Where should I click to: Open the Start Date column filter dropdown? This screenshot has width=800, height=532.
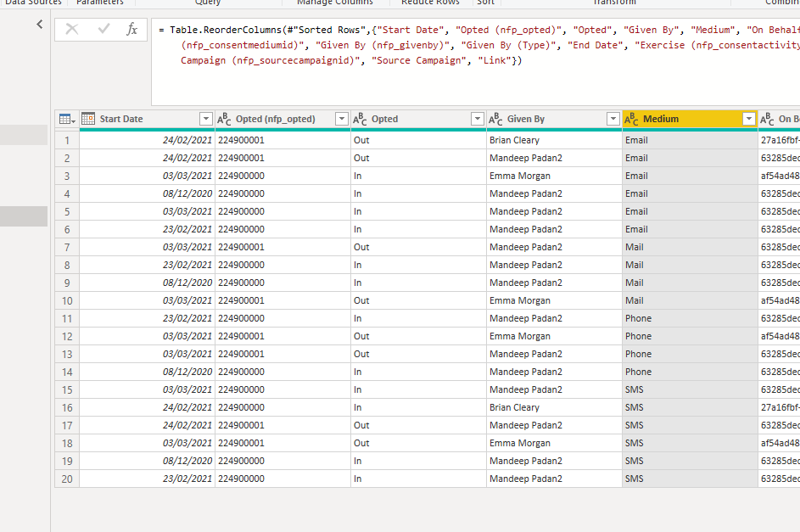(205, 119)
